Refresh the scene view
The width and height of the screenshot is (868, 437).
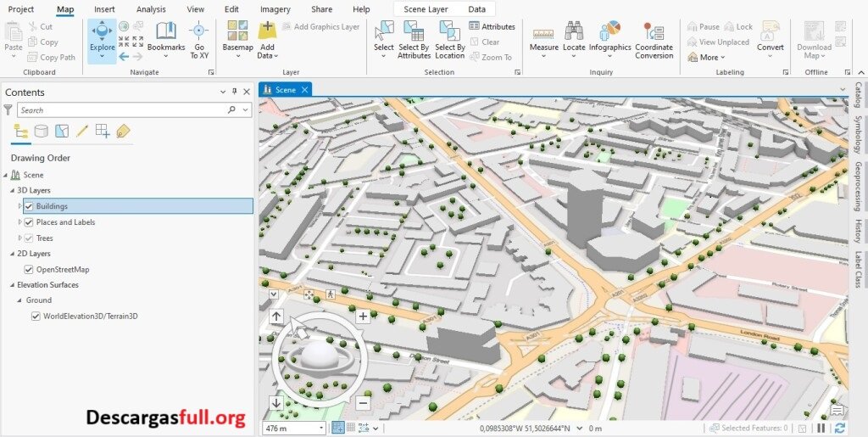point(840,429)
